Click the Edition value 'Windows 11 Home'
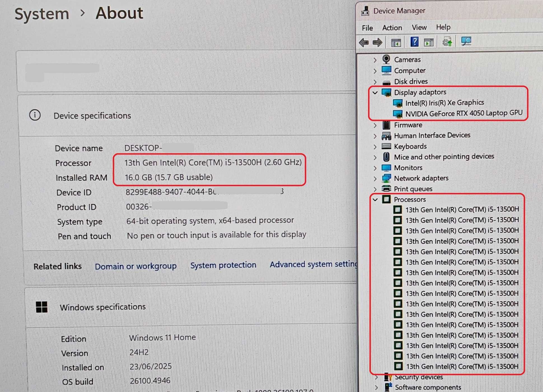Screen dimensions: 543x392 [162, 337]
